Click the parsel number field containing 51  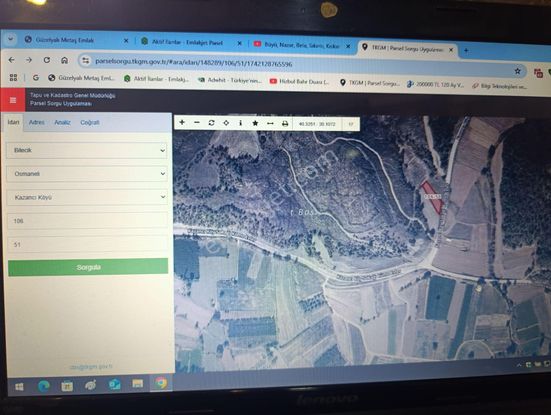[x=87, y=244]
